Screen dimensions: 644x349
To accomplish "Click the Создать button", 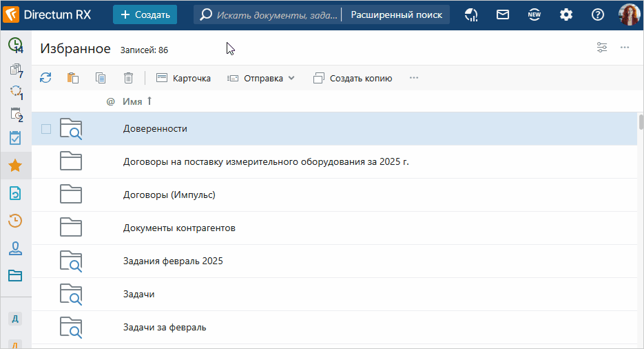I will click(x=145, y=14).
